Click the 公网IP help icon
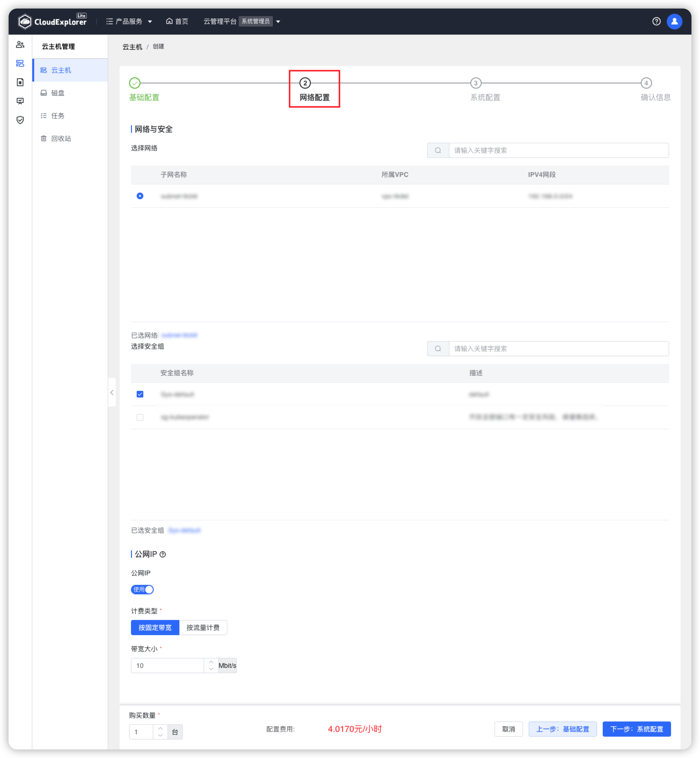700x758 pixels. [x=163, y=554]
